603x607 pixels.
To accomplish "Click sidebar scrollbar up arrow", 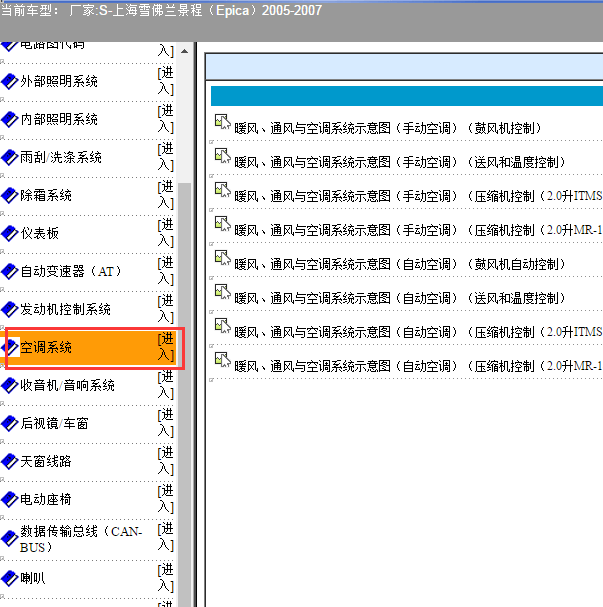I will coord(185,51).
